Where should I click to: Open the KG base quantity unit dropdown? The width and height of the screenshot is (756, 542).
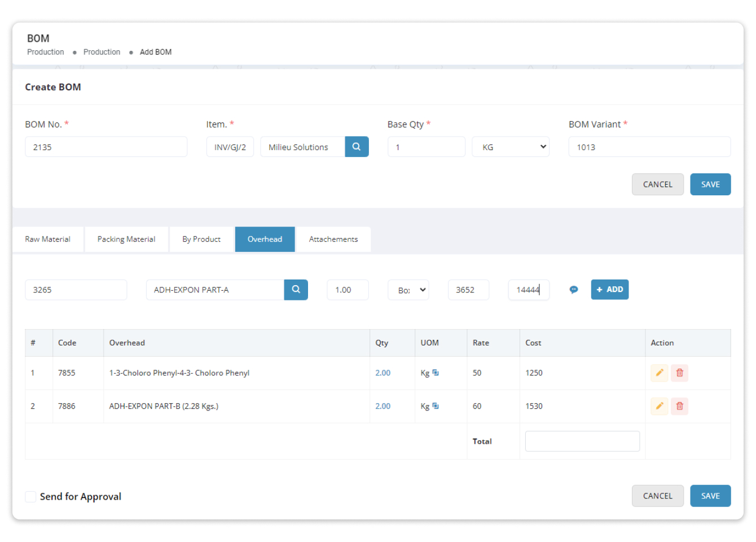(511, 147)
